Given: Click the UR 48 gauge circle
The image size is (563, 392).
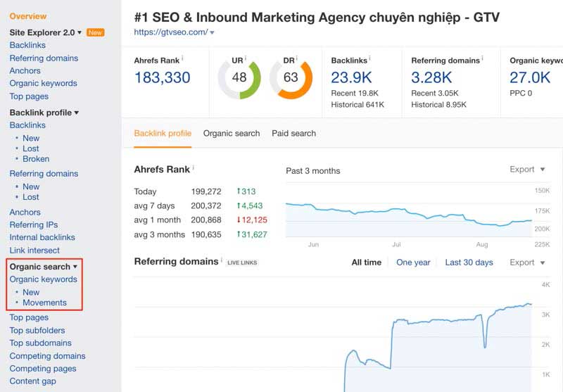Looking at the screenshot, I should 239,77.
